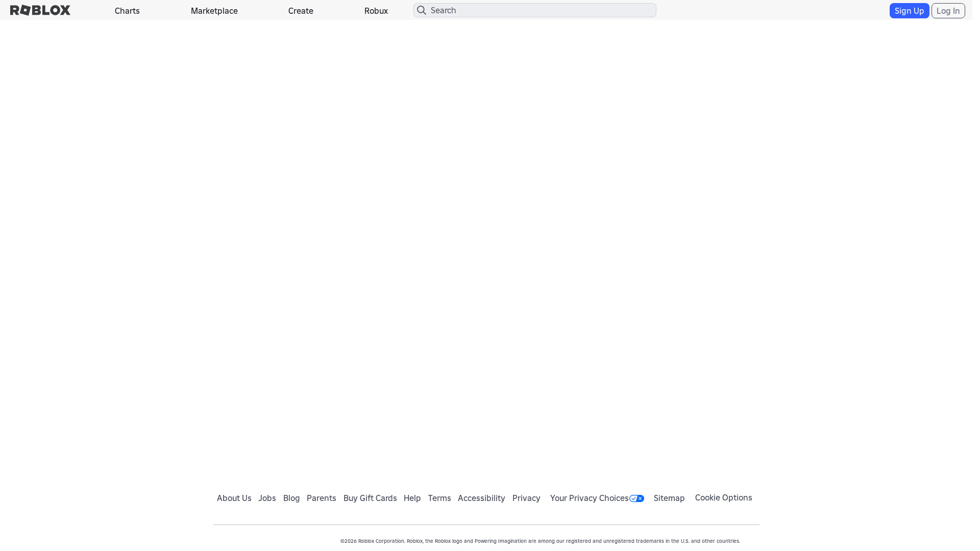Open the About Us page
This screenshot has width=980, height=551.
click(234, 498)
